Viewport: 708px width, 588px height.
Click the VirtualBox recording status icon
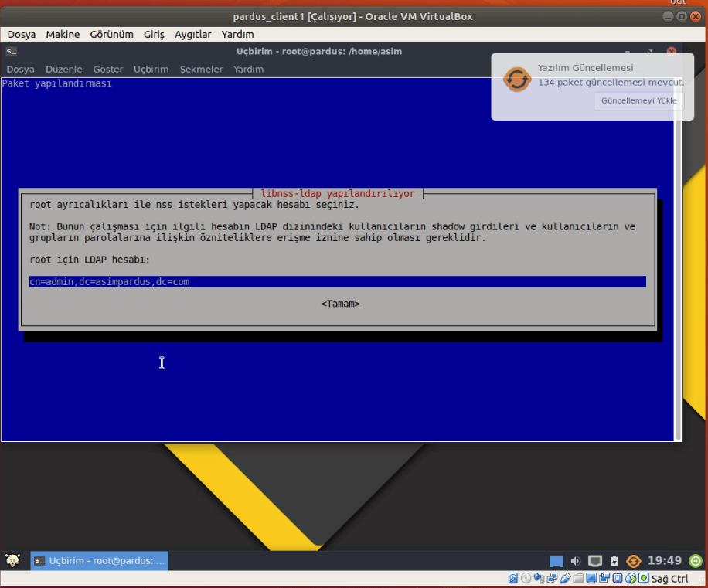[x=604, y=578]
